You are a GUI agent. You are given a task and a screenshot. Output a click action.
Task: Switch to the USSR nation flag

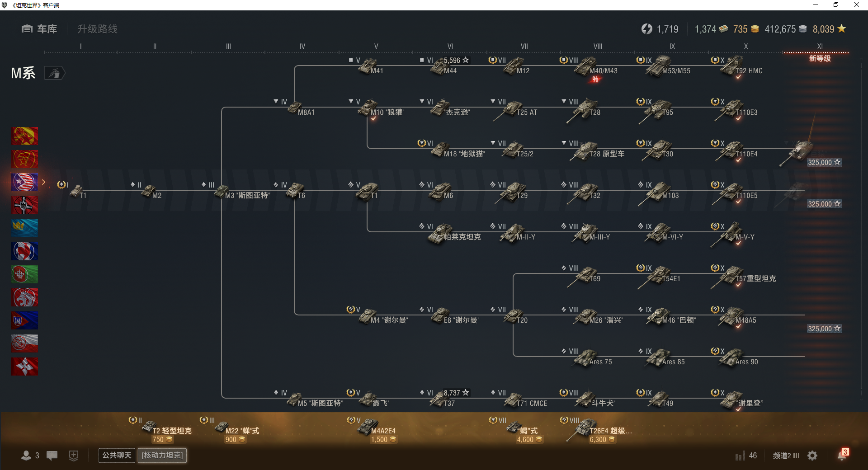pyautogui.click(x=24, y=159)
